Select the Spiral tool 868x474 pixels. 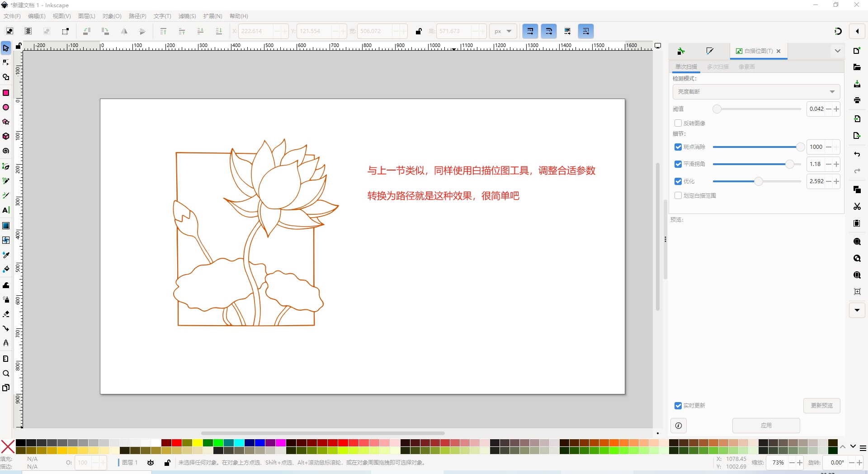point(6,151)
